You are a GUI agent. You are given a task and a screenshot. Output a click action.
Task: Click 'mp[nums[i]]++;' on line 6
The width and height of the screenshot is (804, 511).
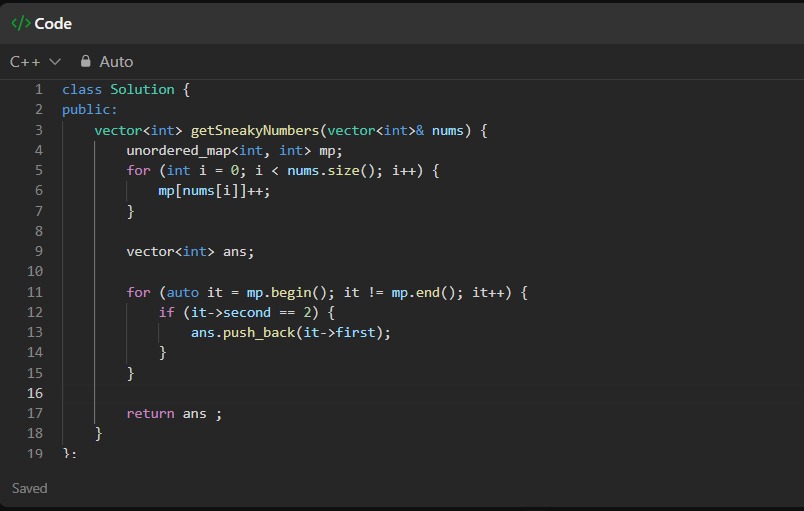(x=214, y=191)
